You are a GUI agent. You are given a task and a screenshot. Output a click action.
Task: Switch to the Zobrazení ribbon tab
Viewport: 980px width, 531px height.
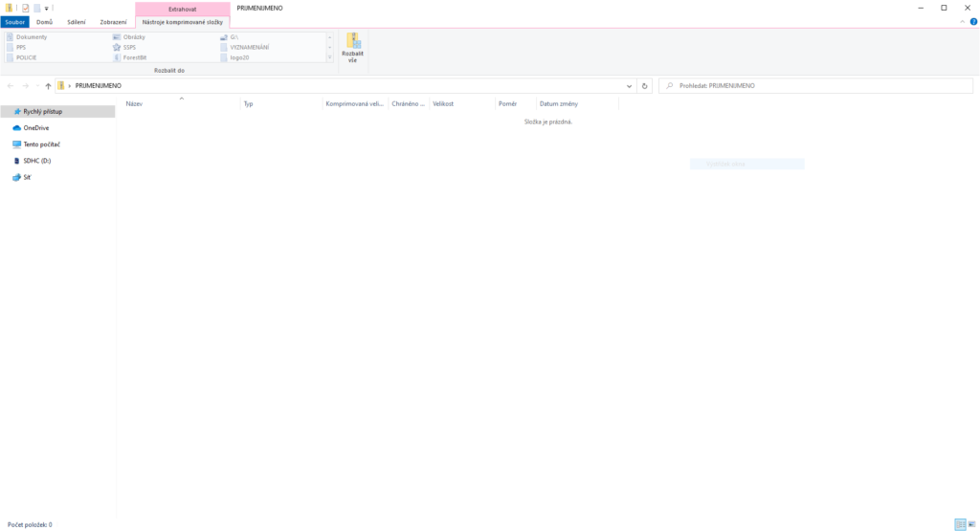(x=113, y=21)
